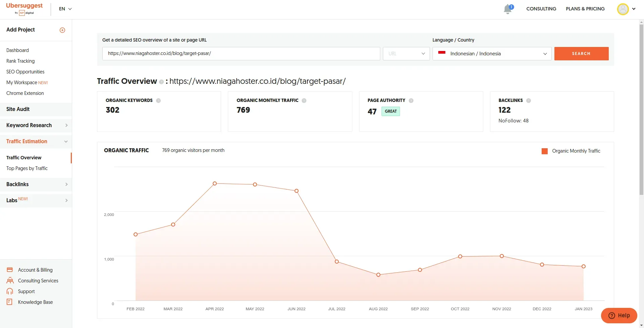
Task: Toggle Organic Monthly Traffic legend series
Action: (571, 151)
